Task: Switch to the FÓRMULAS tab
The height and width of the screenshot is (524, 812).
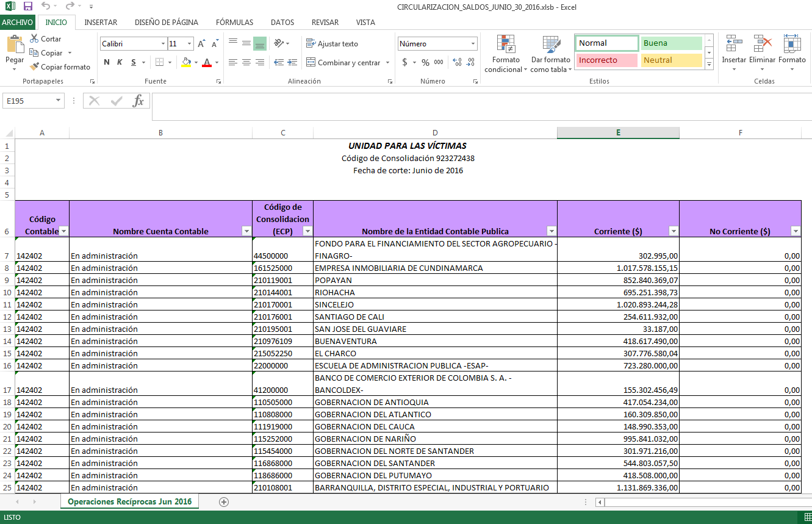Action: pyautogui.click(x=234, y=22)
